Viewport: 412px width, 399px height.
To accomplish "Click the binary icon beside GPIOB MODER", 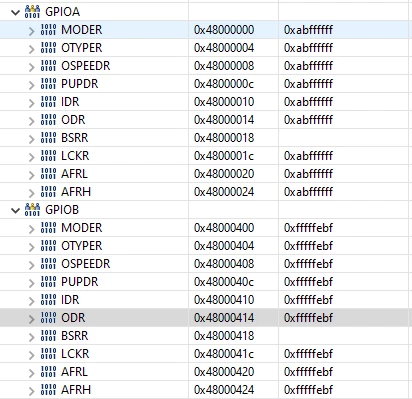I will (x=48, y=228).
